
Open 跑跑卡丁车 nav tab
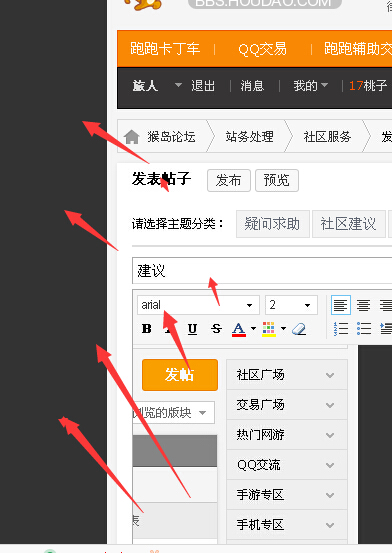(165, 49)
